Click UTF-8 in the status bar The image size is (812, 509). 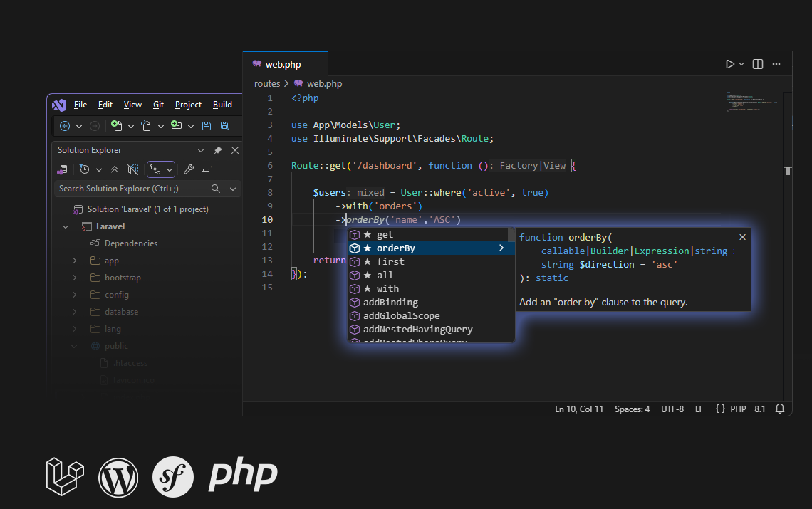pyautogui.click(x=672, y=409)
